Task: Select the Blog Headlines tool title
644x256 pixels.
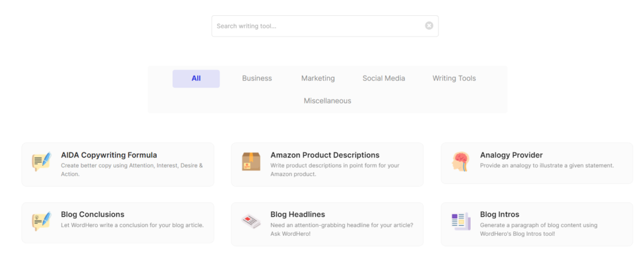Action: 297,214
